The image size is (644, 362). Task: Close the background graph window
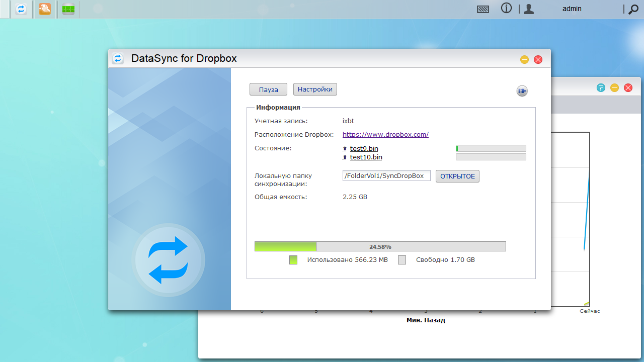(x=628, y=87)
